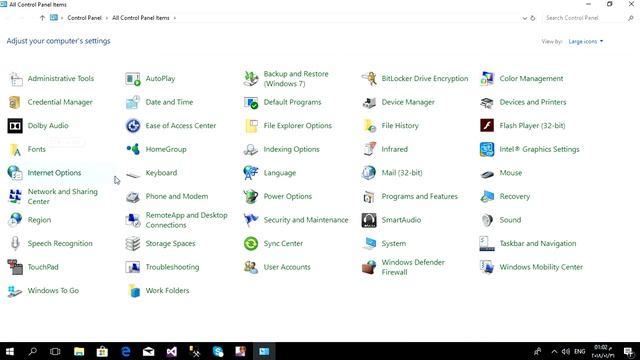Viewport: 640px width, 360px height.
Task: Open the Language icon
Action: [251, 173]
